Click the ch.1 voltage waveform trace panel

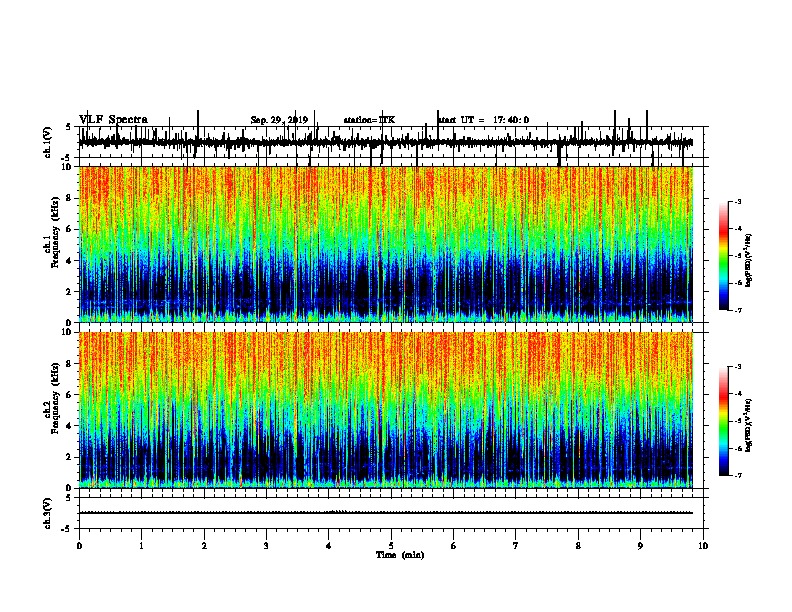click(391, 142)
